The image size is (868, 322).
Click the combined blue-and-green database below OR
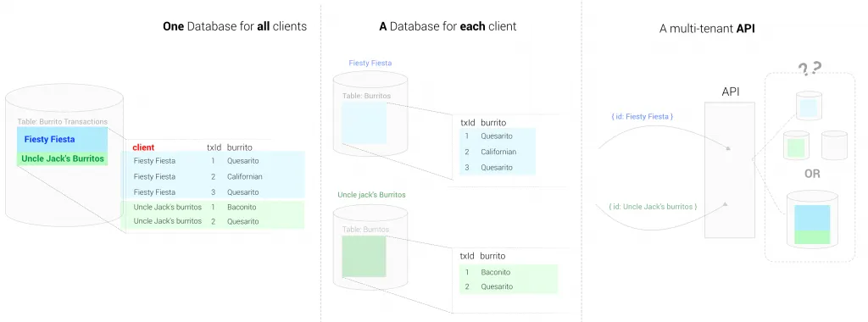[x=812, y=219]
